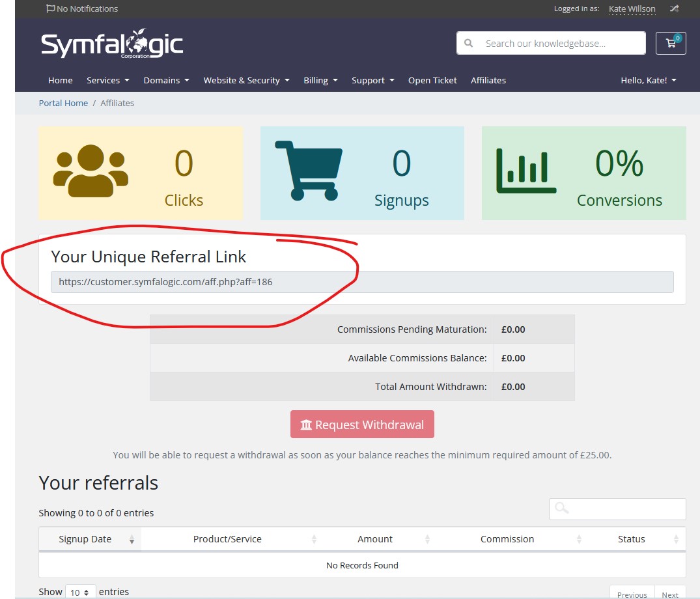This screenshot has height=599, width=700.
Task: Click the Next pagination button
Action: [670, 594]
